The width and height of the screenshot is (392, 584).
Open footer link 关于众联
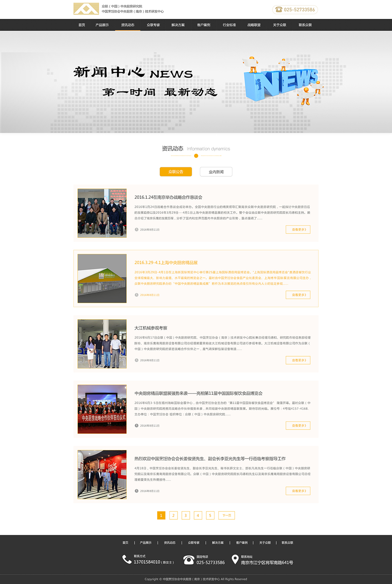coord(265,543)
